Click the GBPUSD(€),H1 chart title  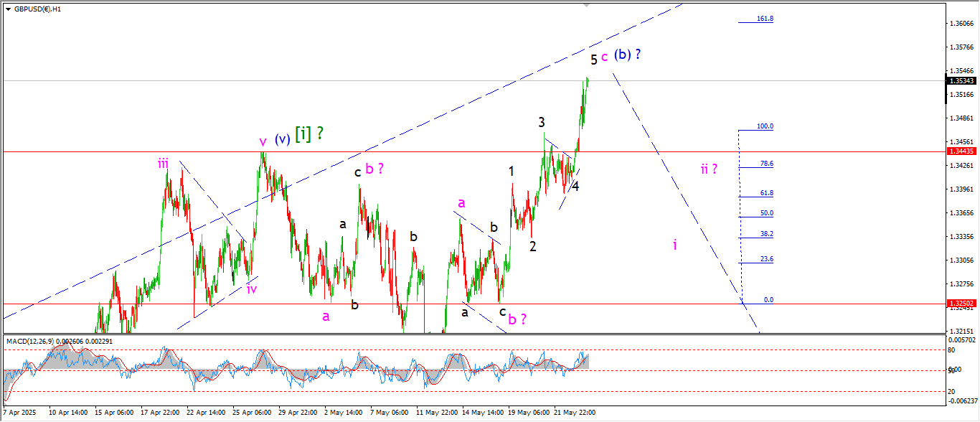coord(38,9)
